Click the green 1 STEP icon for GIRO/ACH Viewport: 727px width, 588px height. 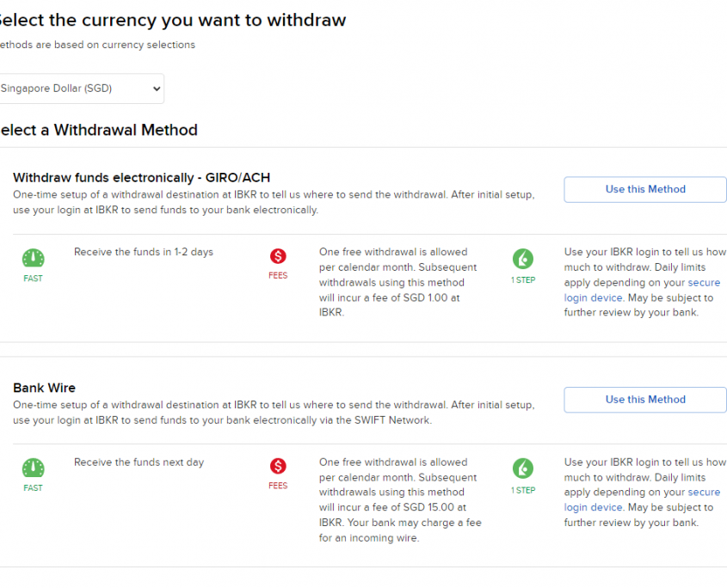[523, 258]
